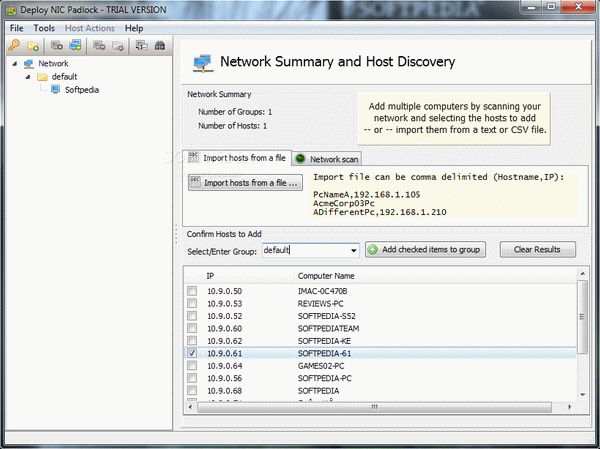This screenshot has width=600, height=449.
Task: Click the Network tree node icon
Action: pyautogui.click(x=29, y=64)
